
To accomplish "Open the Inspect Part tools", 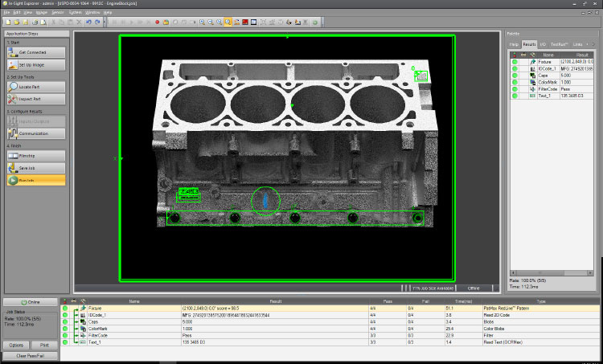I will coord(35,98).
